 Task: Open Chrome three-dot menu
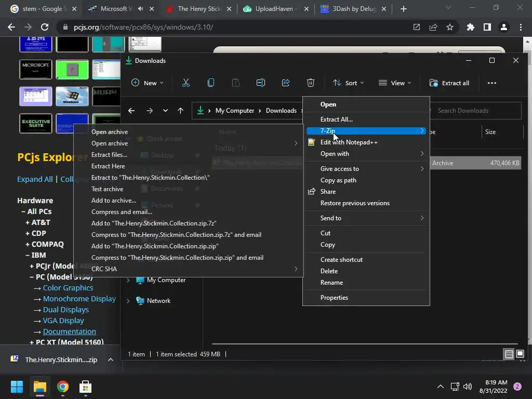521,27
